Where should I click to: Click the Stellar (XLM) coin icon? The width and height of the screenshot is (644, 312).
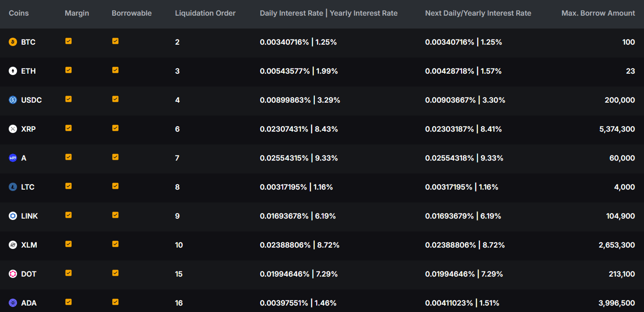point(13,245)
